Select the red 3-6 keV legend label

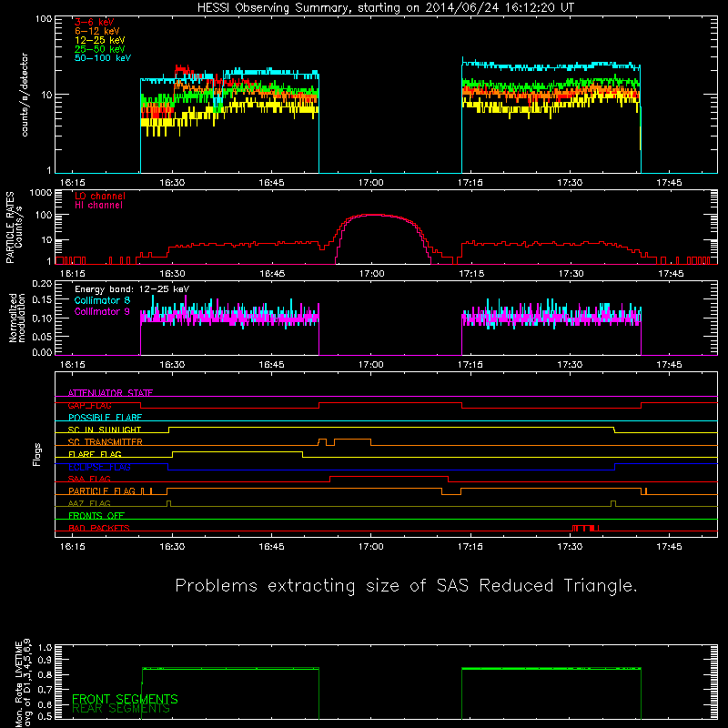pyautogui.click(x=95, y=22)
